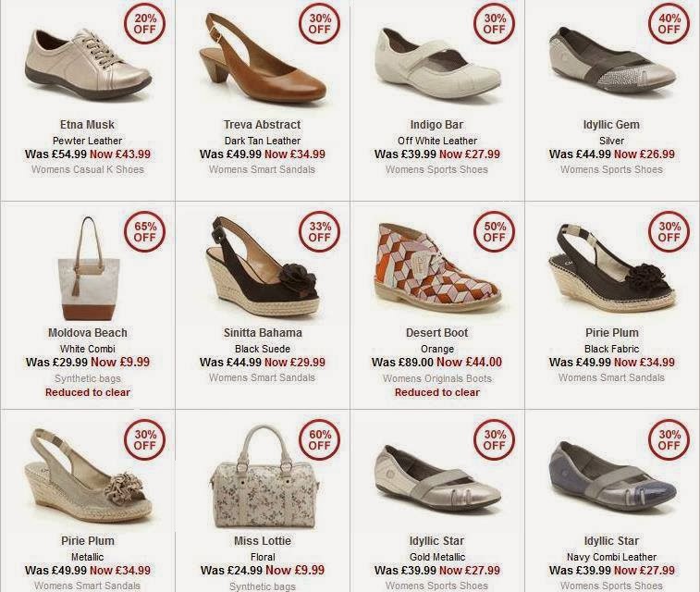
Task: Click Womens Originals Boots category link
Action: 437,378
